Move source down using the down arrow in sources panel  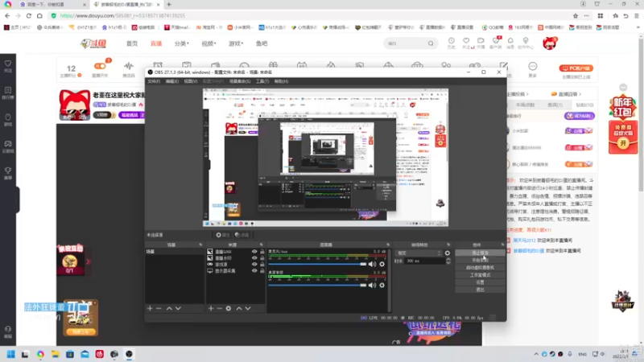[248, 308]
